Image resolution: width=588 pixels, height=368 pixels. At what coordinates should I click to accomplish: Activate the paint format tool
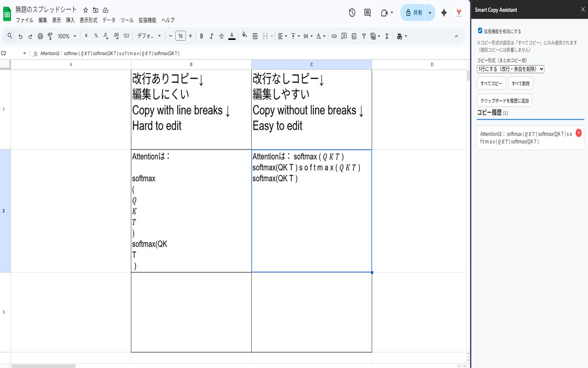click(x=50, y=36)
